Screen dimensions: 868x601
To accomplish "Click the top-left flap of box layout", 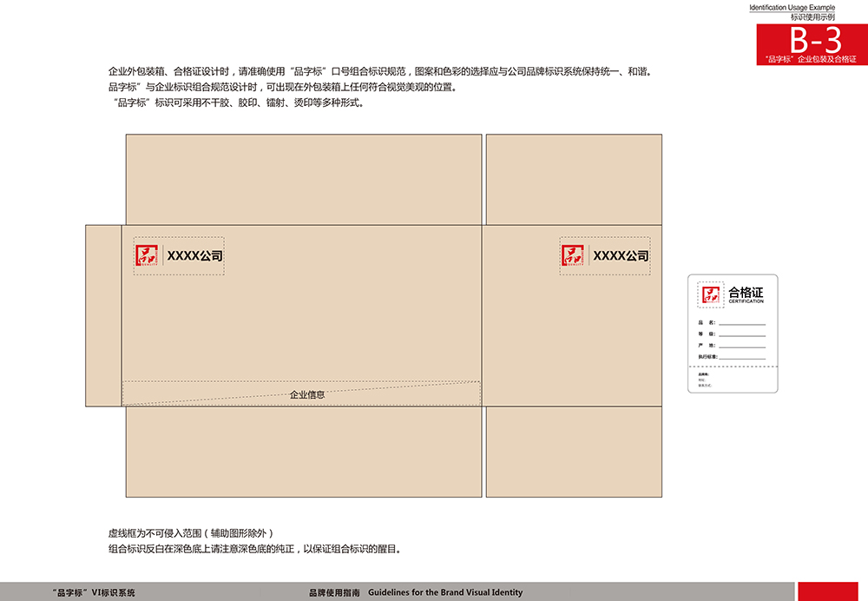I will [304, 179].
